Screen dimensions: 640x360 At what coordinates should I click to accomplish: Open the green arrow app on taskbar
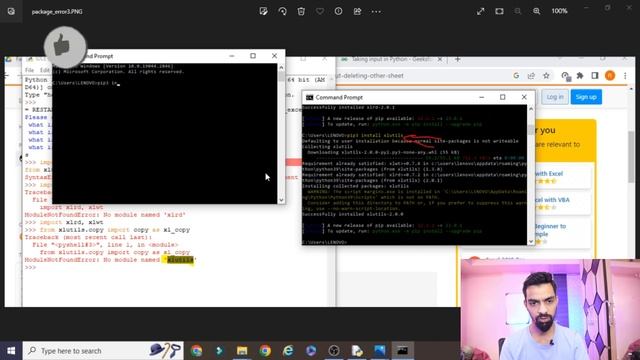pyautogui.click(x=219, y=351)
